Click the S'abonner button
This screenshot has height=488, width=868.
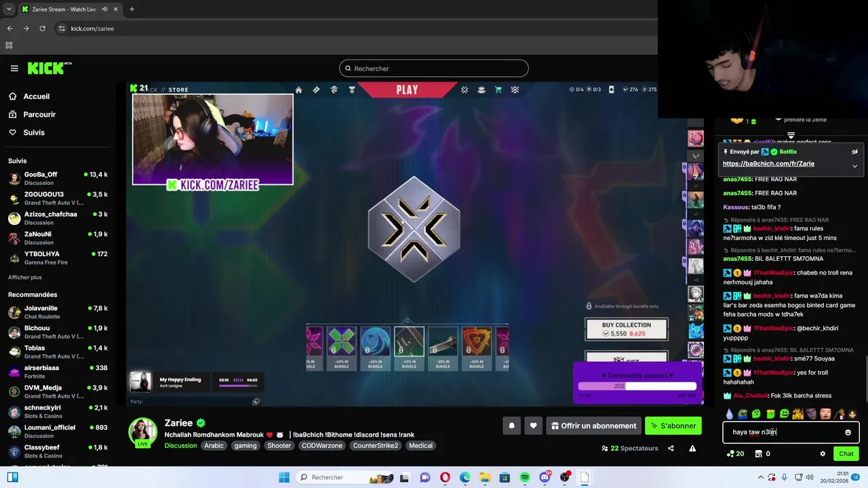click(673, 426)
